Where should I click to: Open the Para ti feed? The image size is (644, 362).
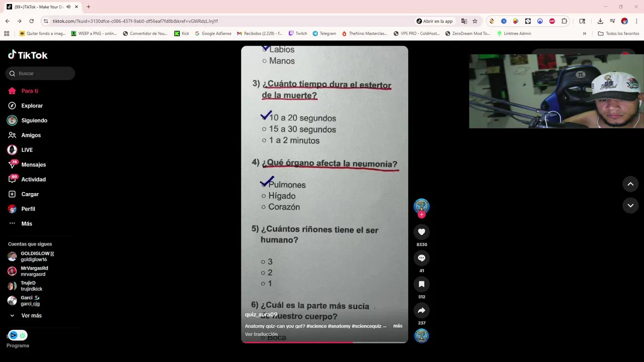[23, 91]
